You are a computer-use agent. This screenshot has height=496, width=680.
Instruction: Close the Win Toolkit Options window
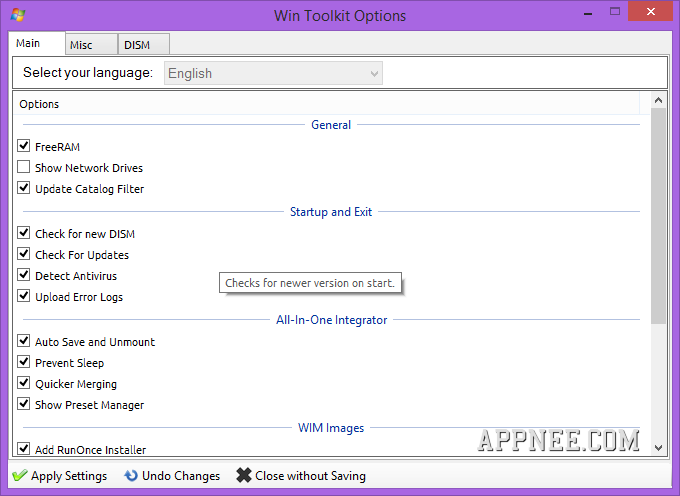[x=651, y=12]
